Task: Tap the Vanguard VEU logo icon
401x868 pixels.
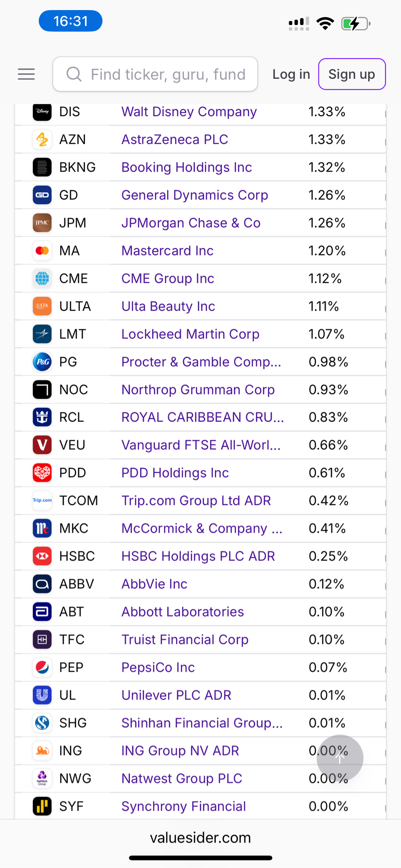Action: coord(42,445)
